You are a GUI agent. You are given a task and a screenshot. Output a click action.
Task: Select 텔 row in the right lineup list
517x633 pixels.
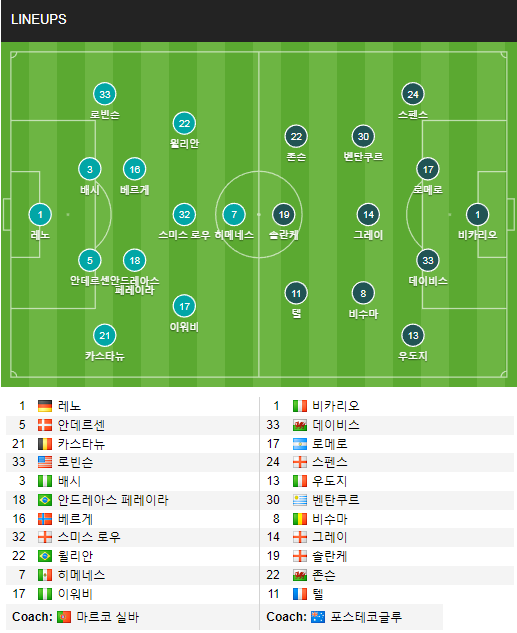[387, 594]
